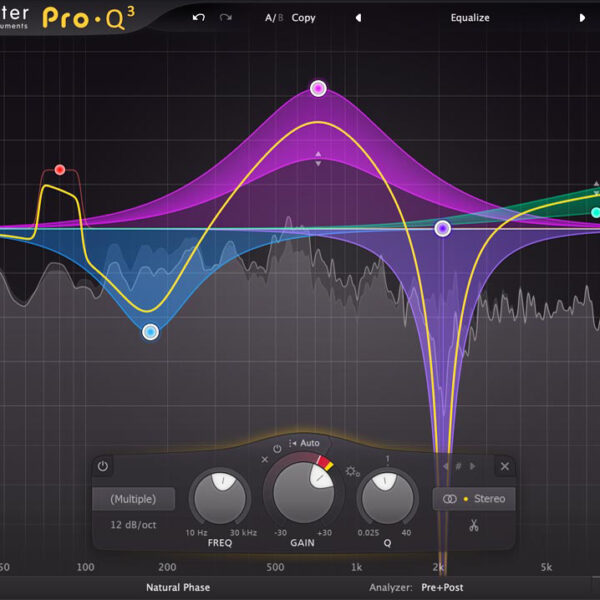Click the scissors split band icon

[473, 525]
